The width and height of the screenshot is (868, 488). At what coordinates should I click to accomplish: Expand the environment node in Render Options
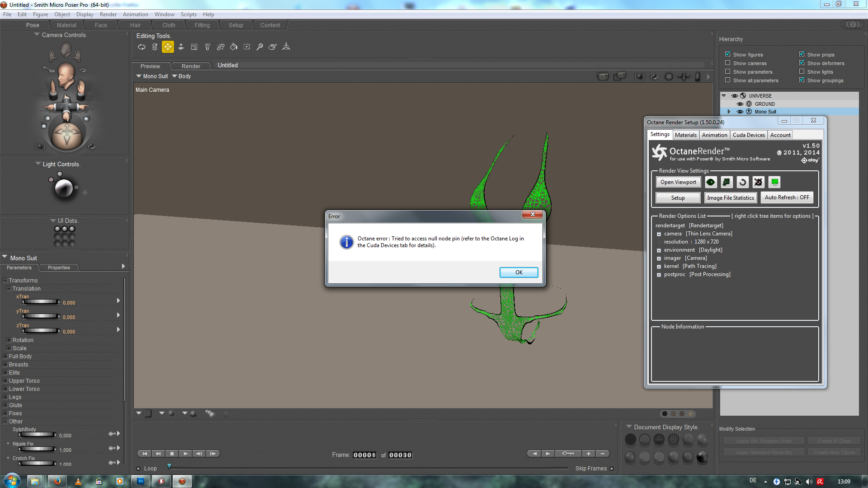(659, 250)
